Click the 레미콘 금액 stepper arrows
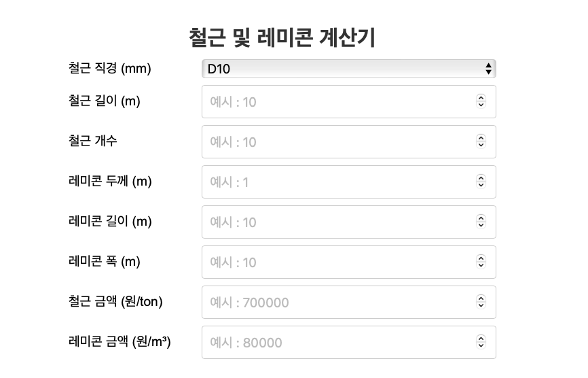588x378 pixels. click(x=481, y=343)
